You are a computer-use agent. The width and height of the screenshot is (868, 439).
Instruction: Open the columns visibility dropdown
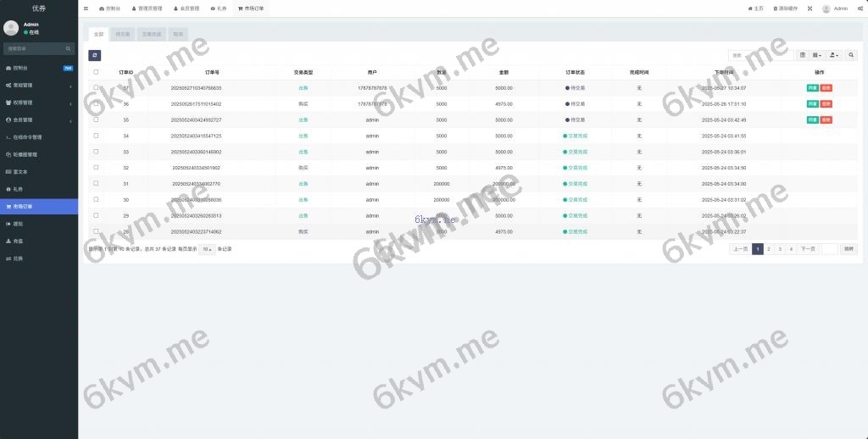(x=817, y=55)
